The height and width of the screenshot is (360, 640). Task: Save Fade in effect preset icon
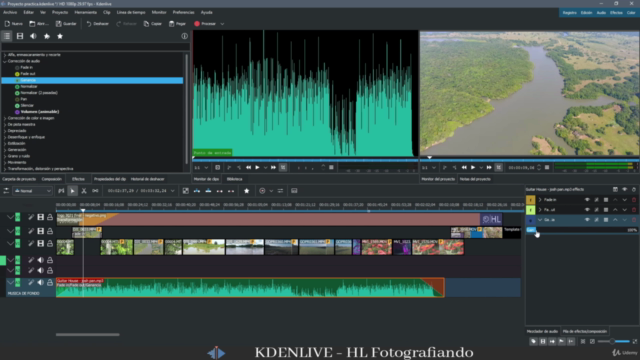[x=606, y=200]
